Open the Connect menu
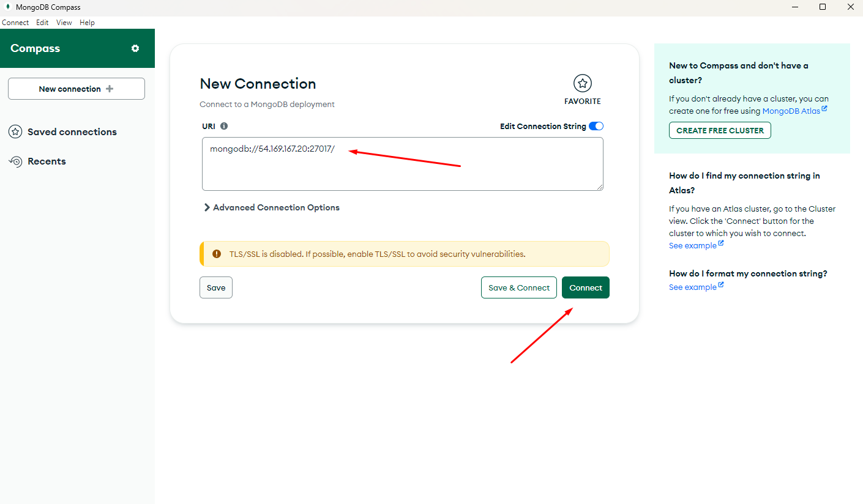Viewport: 863px width, 504px height. click(15, 23)
